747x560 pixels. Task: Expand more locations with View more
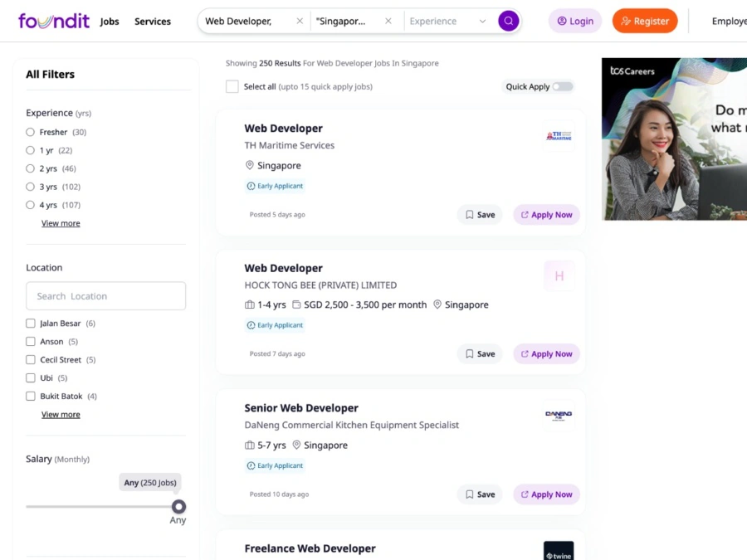[61, 413]
